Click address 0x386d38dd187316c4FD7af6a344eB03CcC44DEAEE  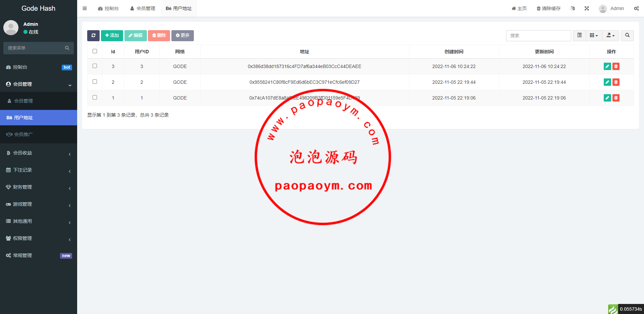click(x=305, y=66)
